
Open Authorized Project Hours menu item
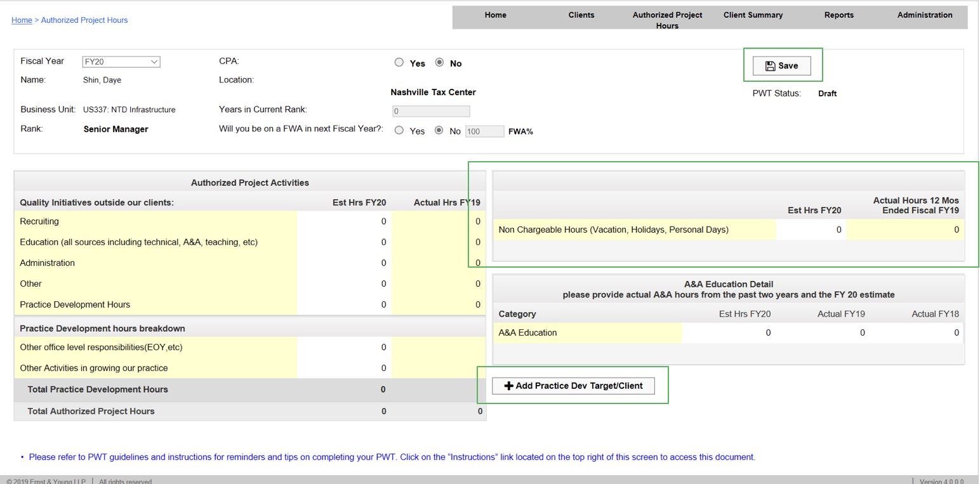667,20
